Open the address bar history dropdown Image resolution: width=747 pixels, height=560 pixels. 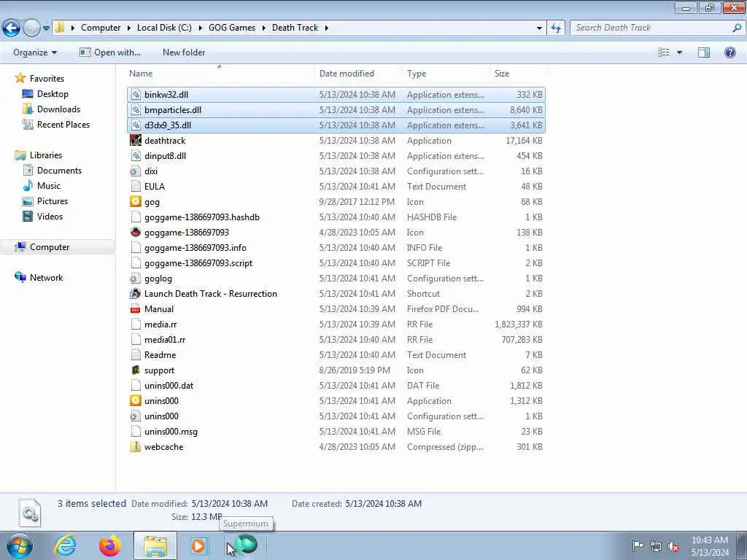click(539, 28)
